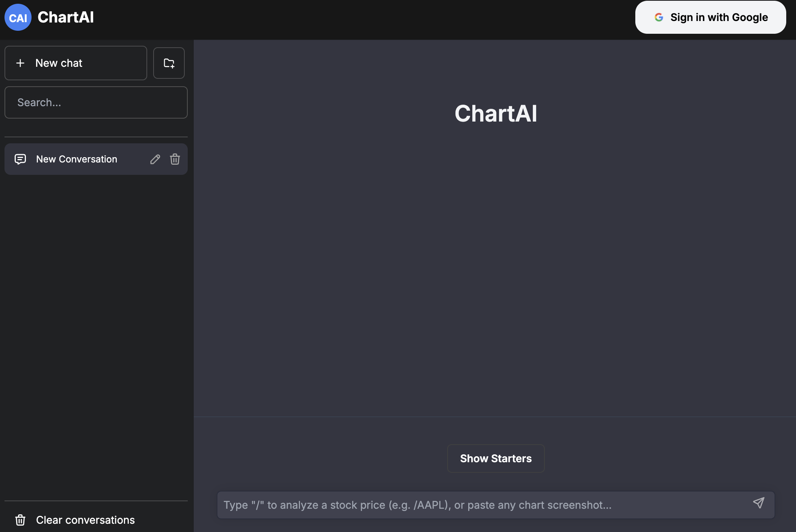The height and width of the screenshot is (532, 796).
Task: Start a New chat
Action: click(x=75, y=63)
